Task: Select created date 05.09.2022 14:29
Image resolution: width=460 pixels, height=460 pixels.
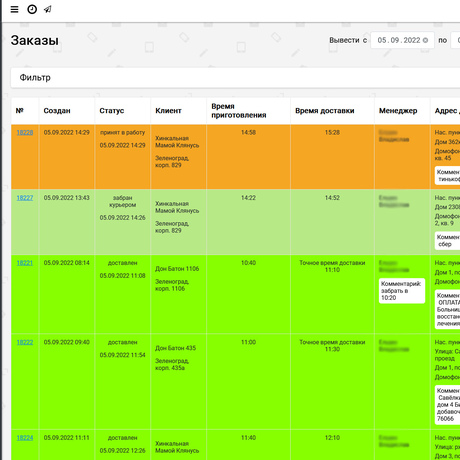Action: coord(67,133)
